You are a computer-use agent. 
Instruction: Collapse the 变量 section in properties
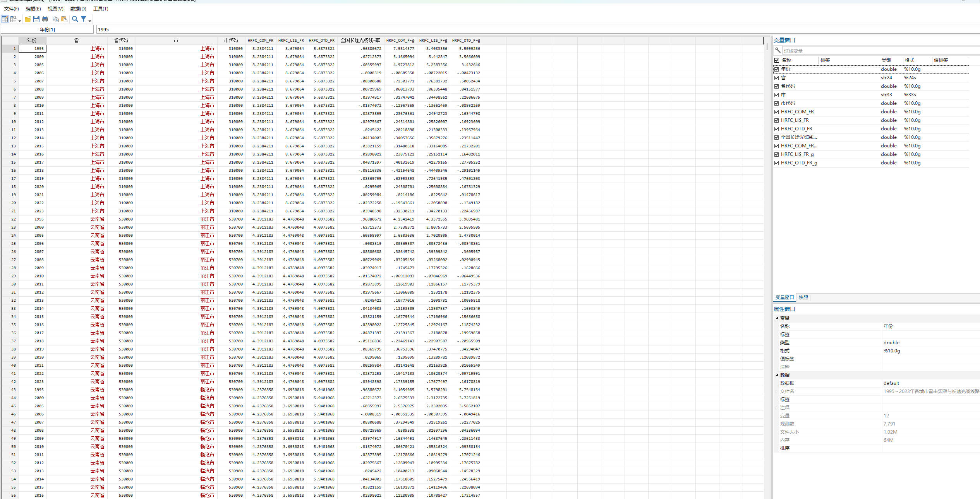[x=777, y=318]
